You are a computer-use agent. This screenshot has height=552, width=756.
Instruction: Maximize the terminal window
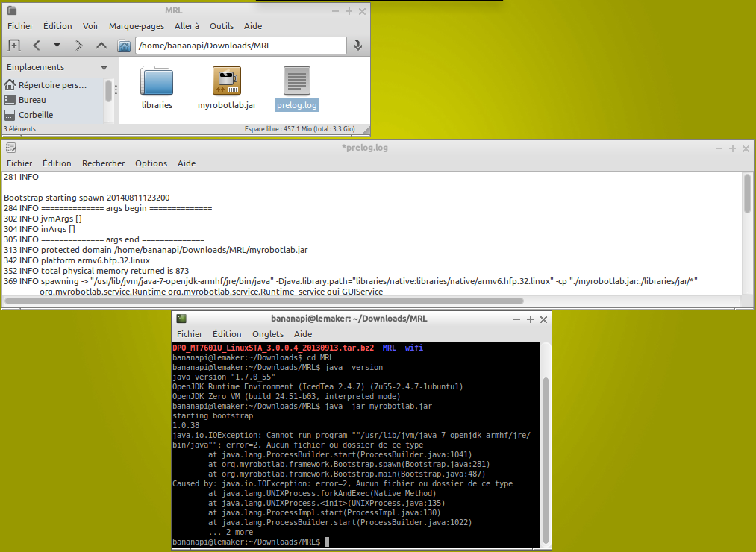(x=531, y=319)
